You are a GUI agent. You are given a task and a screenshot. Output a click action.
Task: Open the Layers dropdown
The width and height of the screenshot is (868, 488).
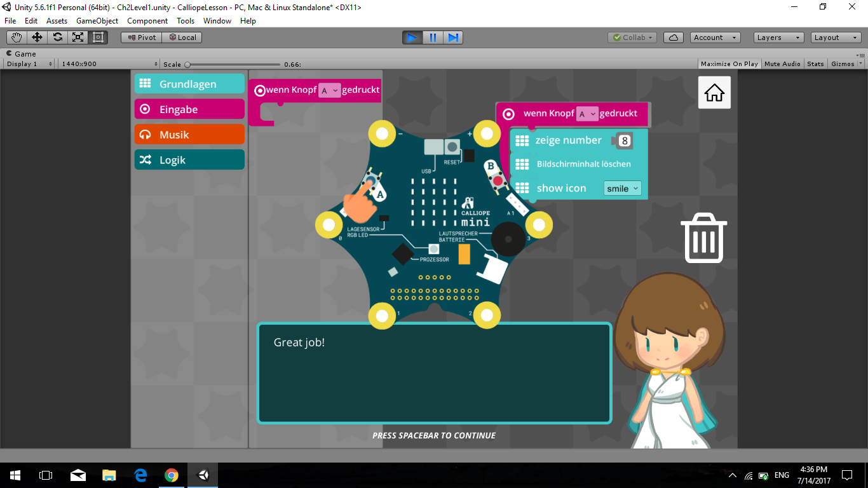pyautogui.click(x=779, y=37)
